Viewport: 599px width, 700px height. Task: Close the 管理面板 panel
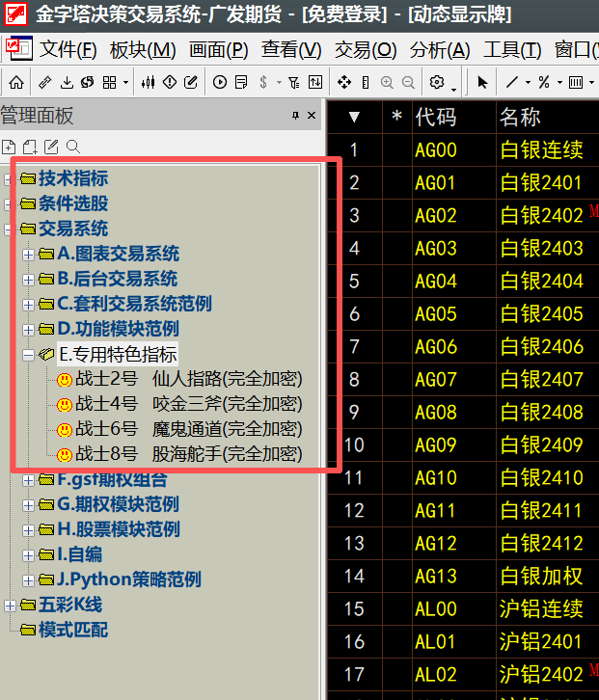312,116
